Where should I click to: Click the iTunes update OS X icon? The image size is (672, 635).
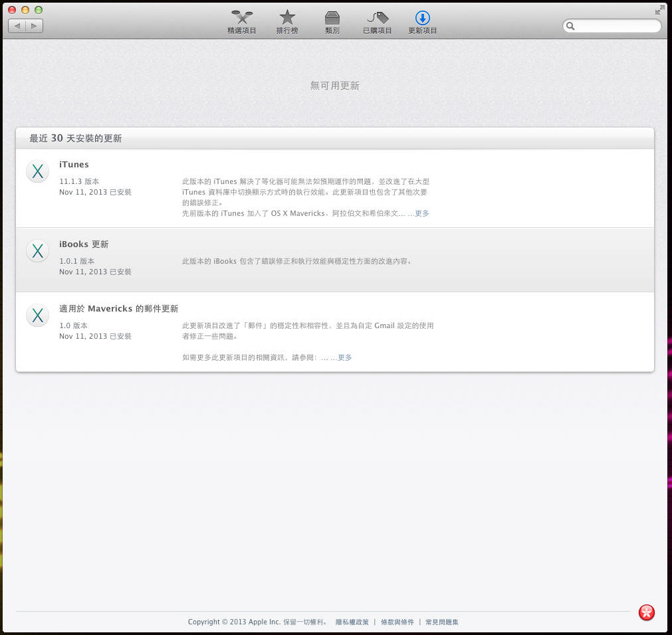tap(38, 171)
